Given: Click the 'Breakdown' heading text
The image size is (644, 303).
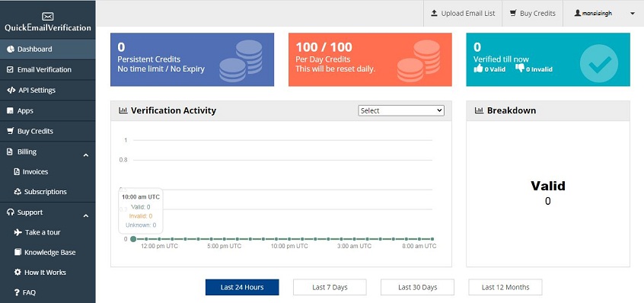Looking at the screenshot, I should pyautogui.click(x=512, y=110).
